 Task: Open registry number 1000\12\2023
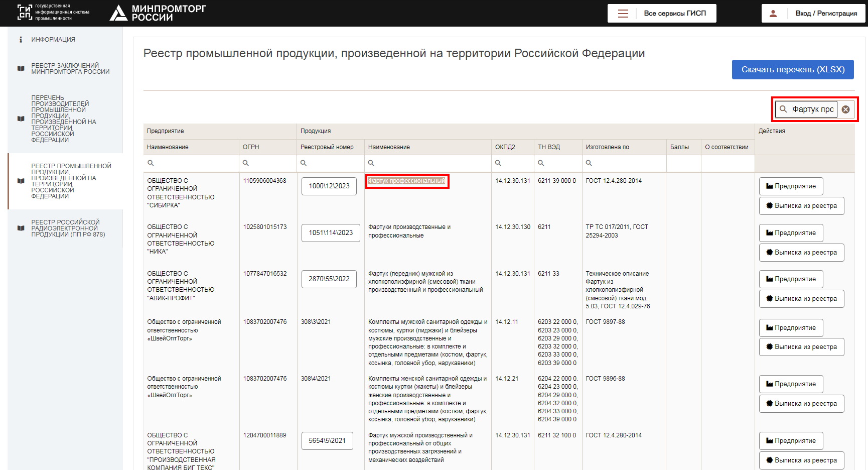click(329, 186)
